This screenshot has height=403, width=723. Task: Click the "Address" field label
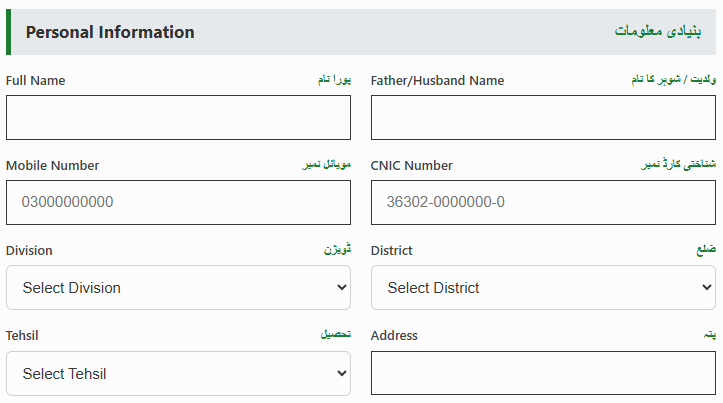(394, 335)
